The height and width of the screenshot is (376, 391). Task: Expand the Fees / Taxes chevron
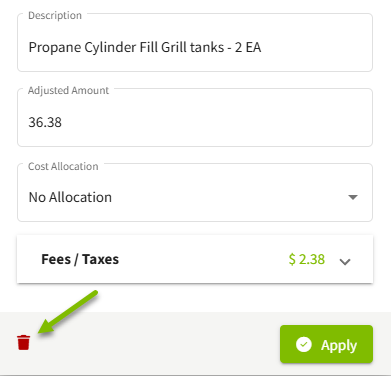[345, 262]
